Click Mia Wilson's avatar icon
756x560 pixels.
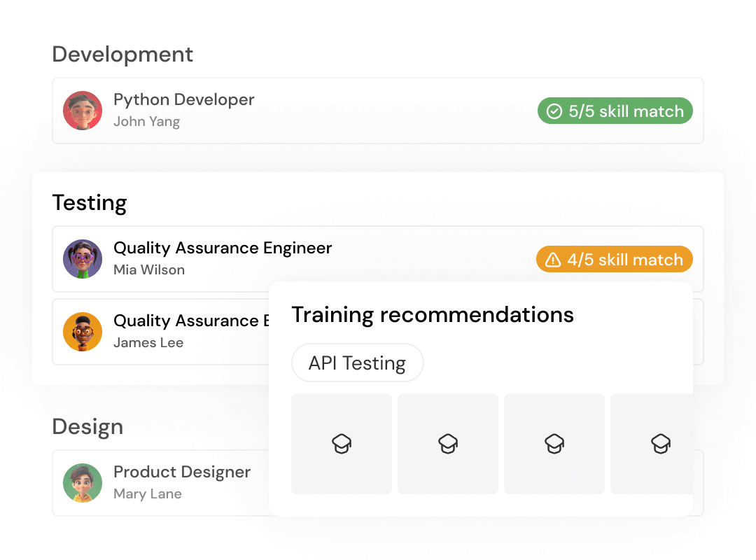point(83,259)
